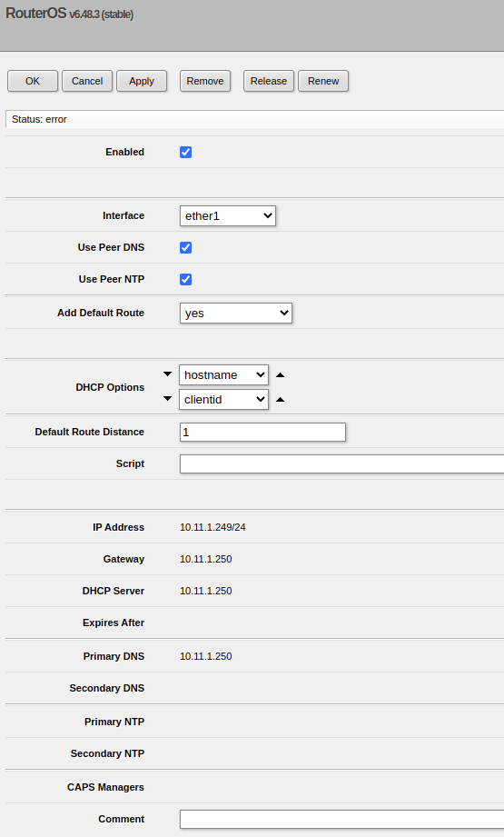The width and height of the screenshot is (504, 837).
Task: Renew the DHCP lease
Action: coord(323,81)
